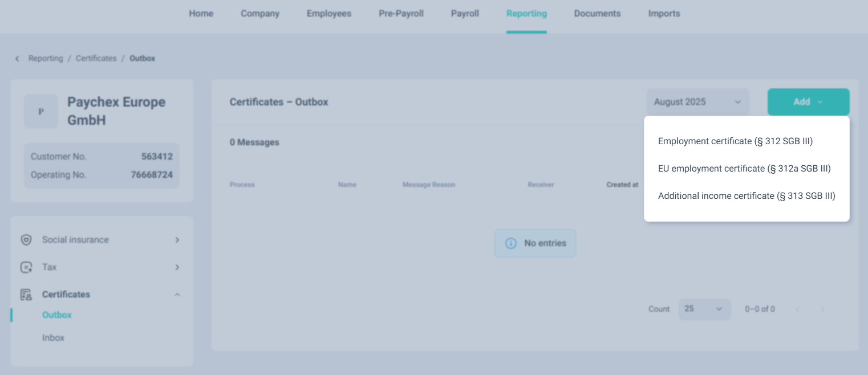Switch to the Employees tab
868x375 pixels.
(x=329, y=14)
